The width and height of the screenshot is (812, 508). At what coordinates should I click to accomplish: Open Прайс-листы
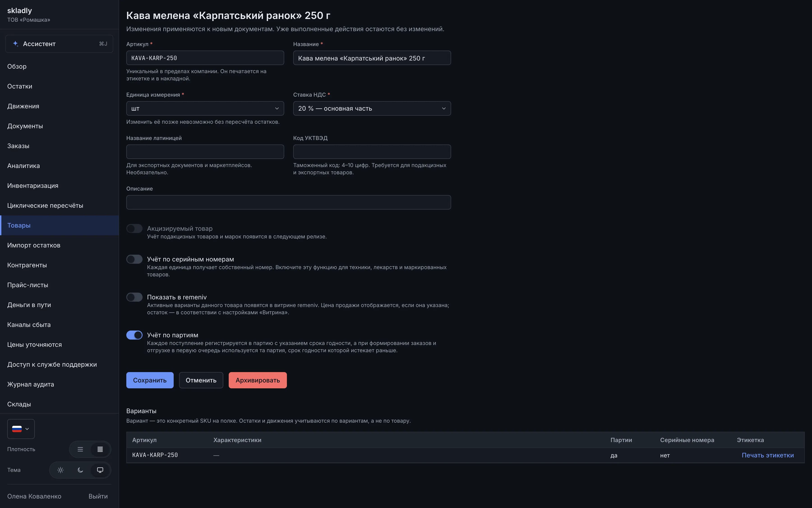point(59,285)
